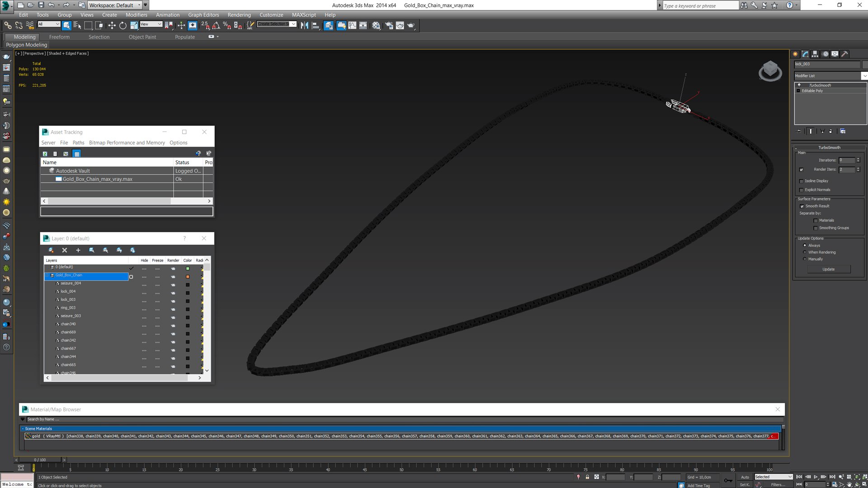Click the orange Gold_Box_Chain layer color swatch
Image resolution: width=868 pixels, height=488 pixels.
[x=188, y=277]
